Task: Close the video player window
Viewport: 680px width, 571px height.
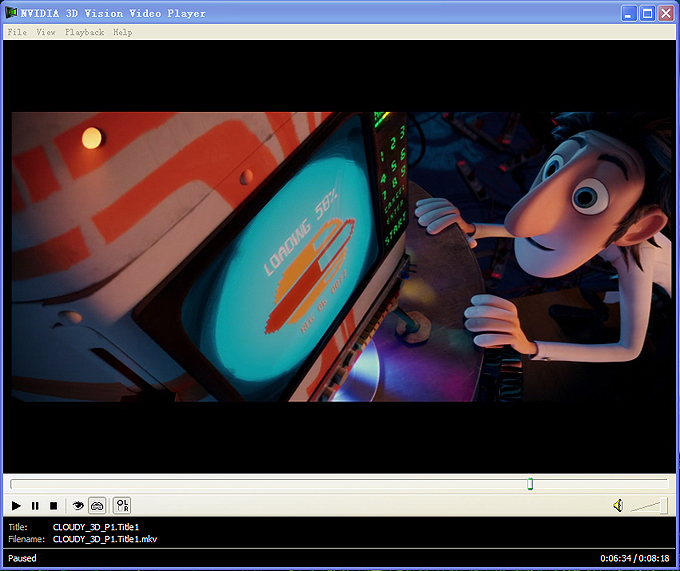Action: 666,13
